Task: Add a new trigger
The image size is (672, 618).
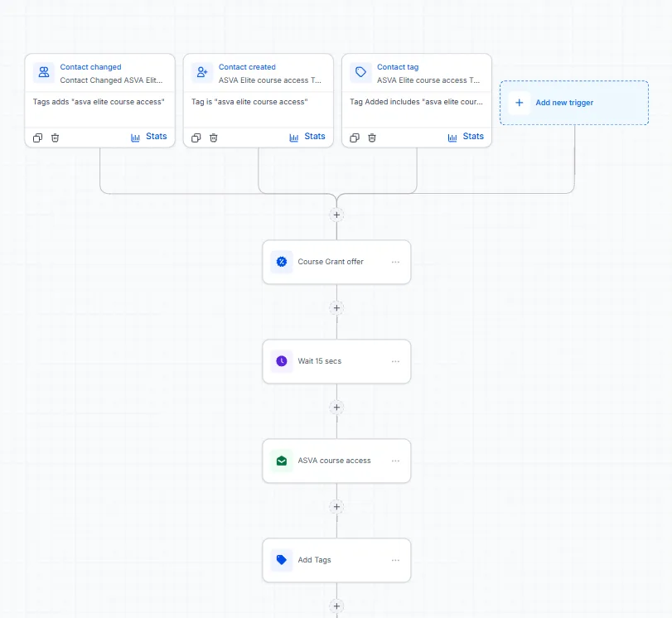Action: pos(574,103)
